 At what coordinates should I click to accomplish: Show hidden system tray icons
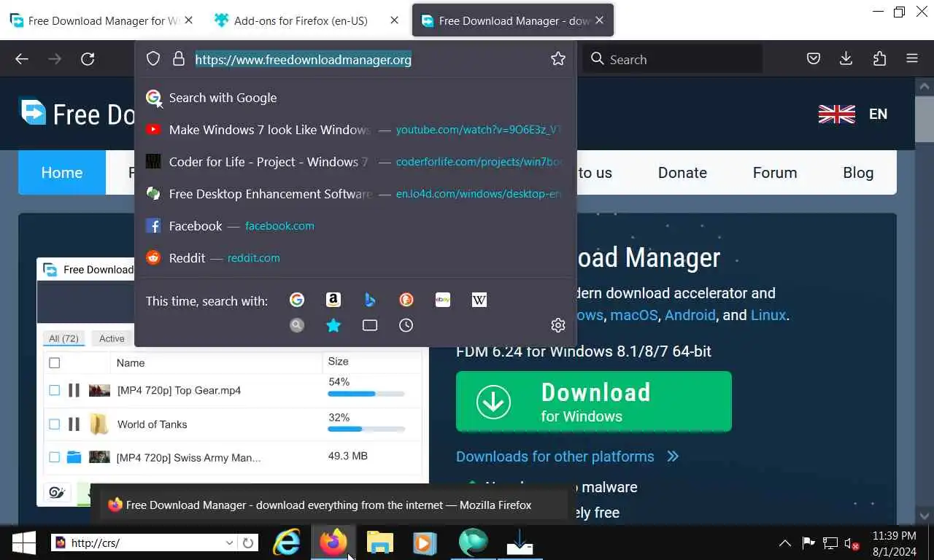784,543
